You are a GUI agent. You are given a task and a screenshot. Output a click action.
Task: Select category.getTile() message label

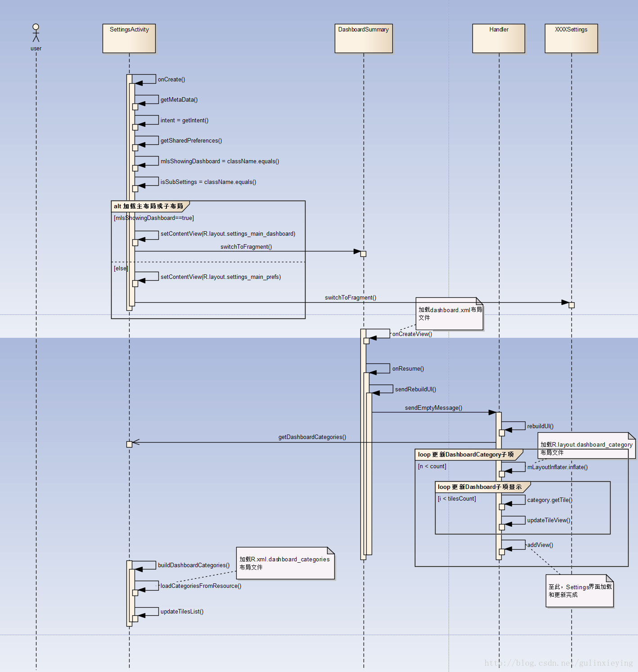pos(550,500)
